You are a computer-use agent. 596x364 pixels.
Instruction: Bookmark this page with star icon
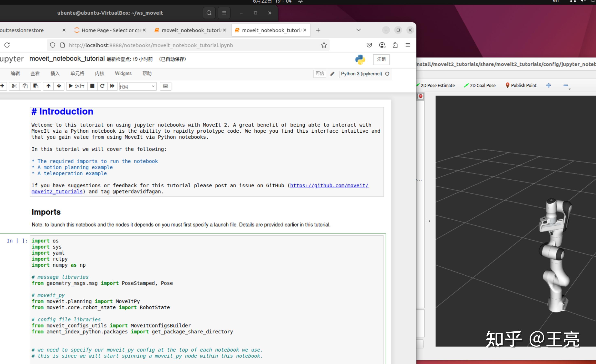point(324,45)
